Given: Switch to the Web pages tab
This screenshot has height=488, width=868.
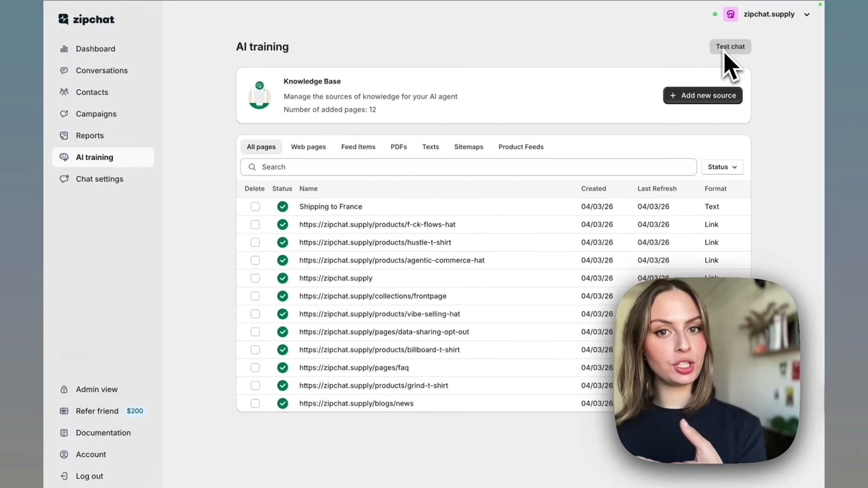Looking at the screenshot, I should point(308,147).
